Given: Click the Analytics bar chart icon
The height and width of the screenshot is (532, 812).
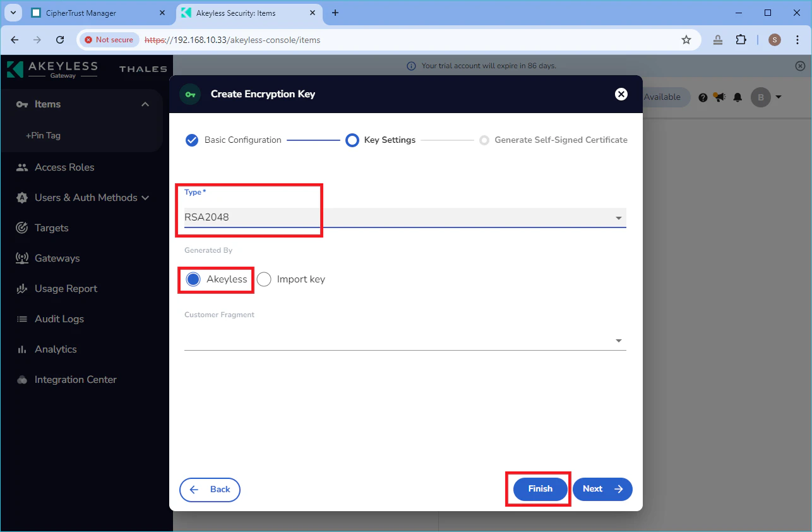Looking at the screenshot, I should click(22, 349).
